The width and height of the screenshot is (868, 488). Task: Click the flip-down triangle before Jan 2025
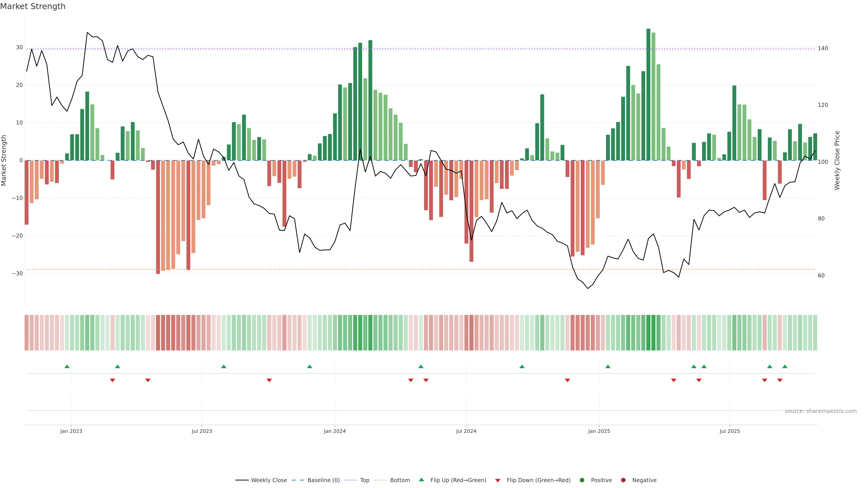567,380
